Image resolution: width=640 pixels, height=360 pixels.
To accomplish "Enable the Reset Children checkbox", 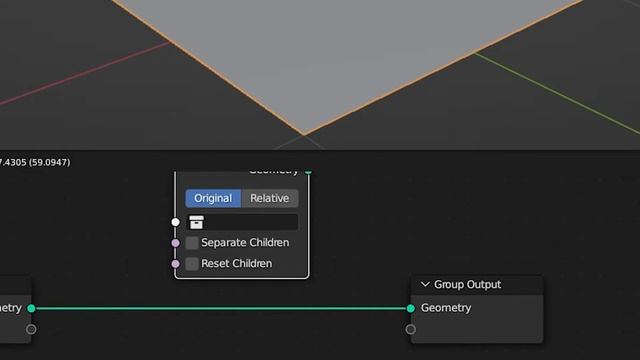I will [192, 264].
